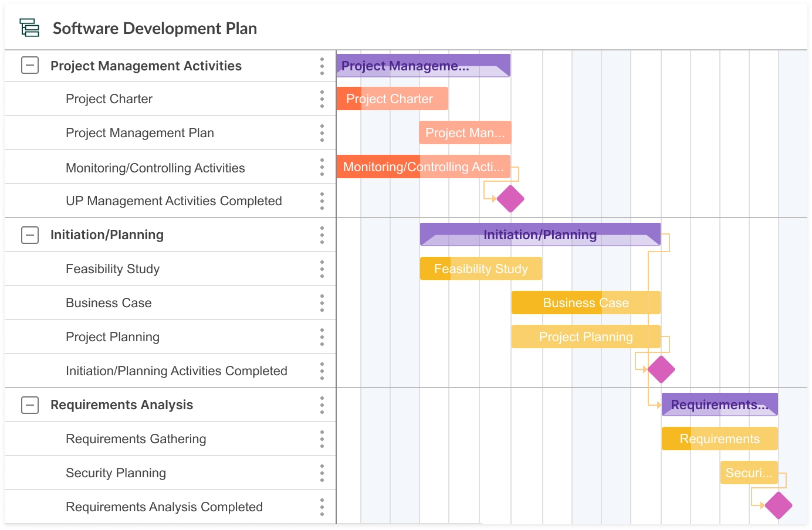Open options menu for Project Charter row
Screen dimensions: 812x530
322,99
